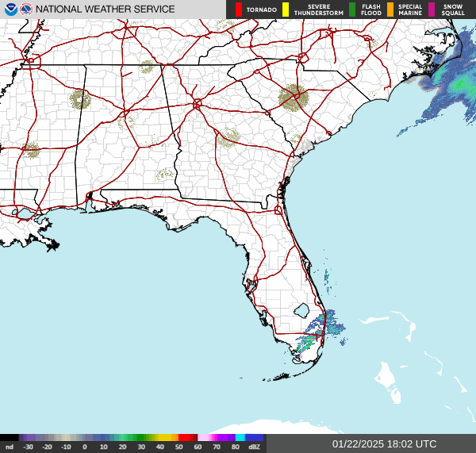Click the '60' reflectivity scale label

pos(198,447)
